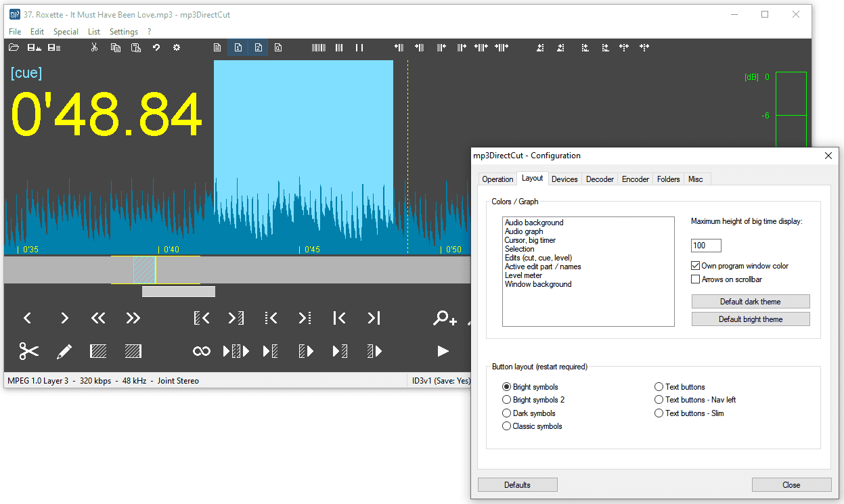Click the document icon numbered 2
The height and width of the screenshot is (504, 844).
(258, 47)
